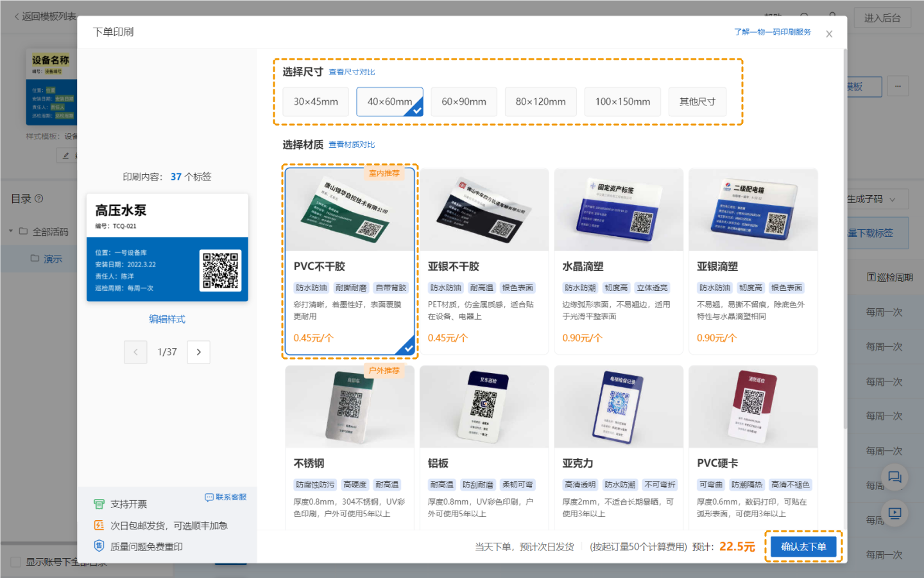This screenshot has width=924, height=578.
Task: Click the 支持开票 invoice icon
Action: [x=99, y=504]
